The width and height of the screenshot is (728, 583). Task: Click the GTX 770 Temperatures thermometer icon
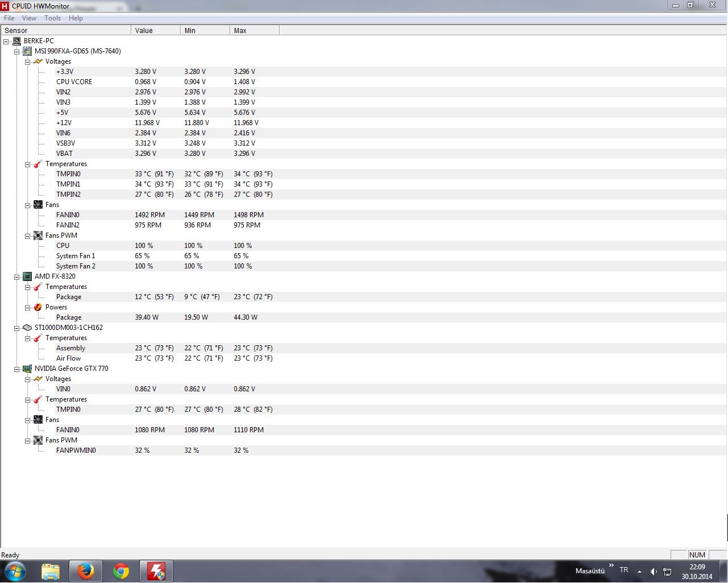point(38,399)
